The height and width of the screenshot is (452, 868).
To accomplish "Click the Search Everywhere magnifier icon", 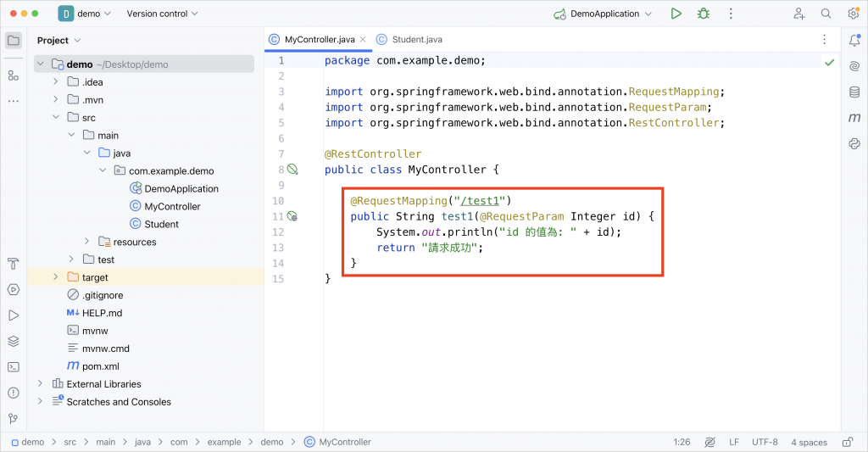I will 826,14.
